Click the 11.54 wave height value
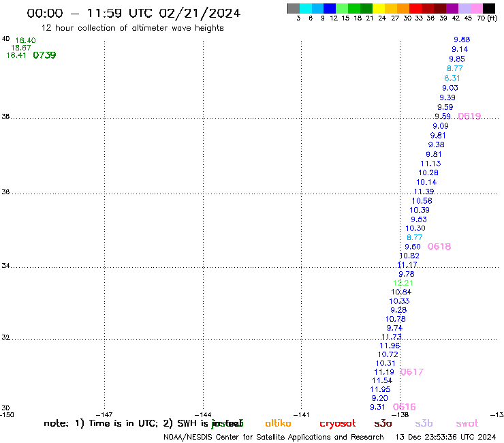The image size is (504, 443). (x=382, y=380)
